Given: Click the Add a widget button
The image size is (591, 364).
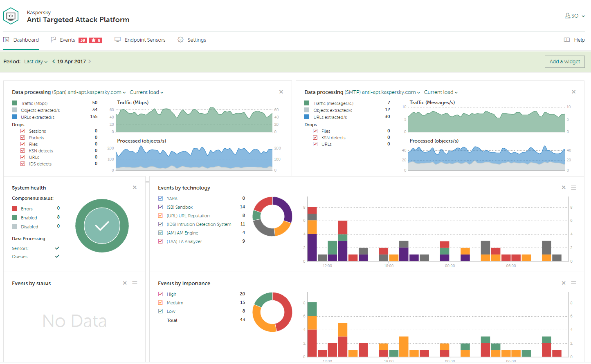Looking at the screenshot, I should click(x=565, y=62).
